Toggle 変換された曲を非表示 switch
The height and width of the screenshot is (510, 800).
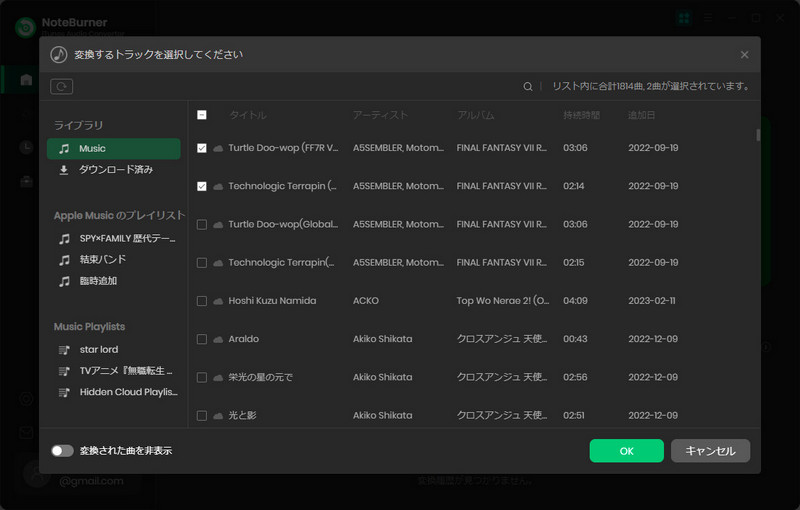(62, 451)
